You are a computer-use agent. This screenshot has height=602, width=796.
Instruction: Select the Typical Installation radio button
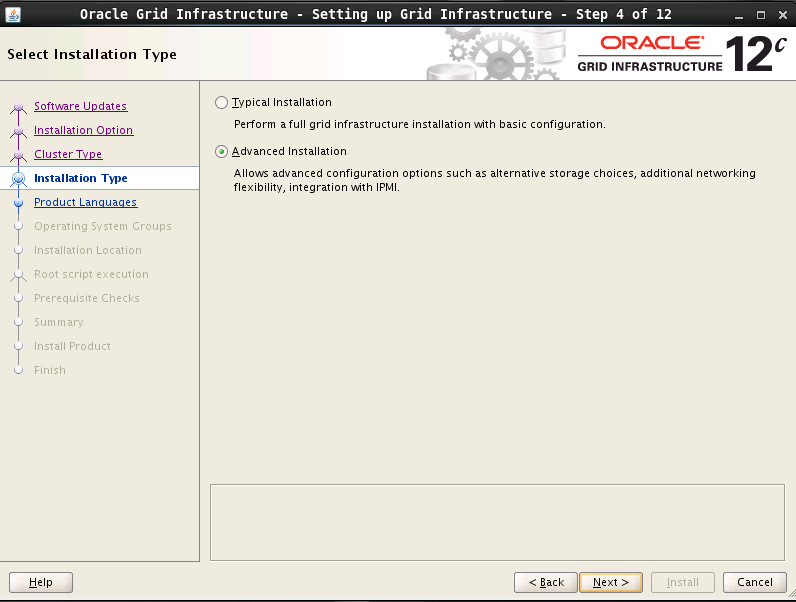(x=222, y=102)
